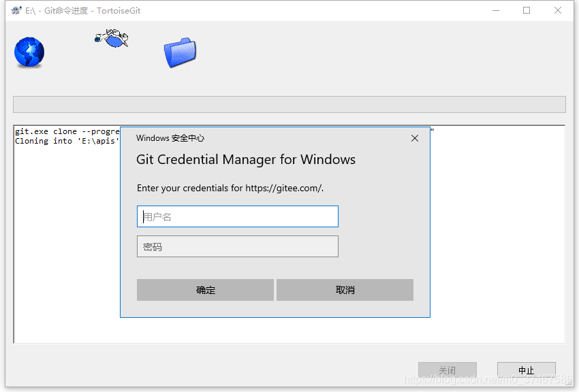Click the TortoiseGit title bar icon
Viewport: 579px width, 392px height.
pos(16,10)
